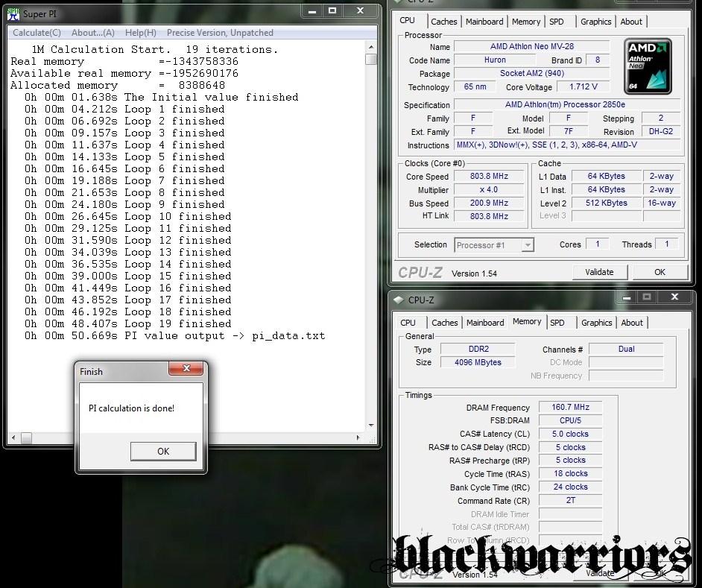
Task: Click right arrow of Super PI horizontal scrollbar
Action: click(x=358, y=437)
